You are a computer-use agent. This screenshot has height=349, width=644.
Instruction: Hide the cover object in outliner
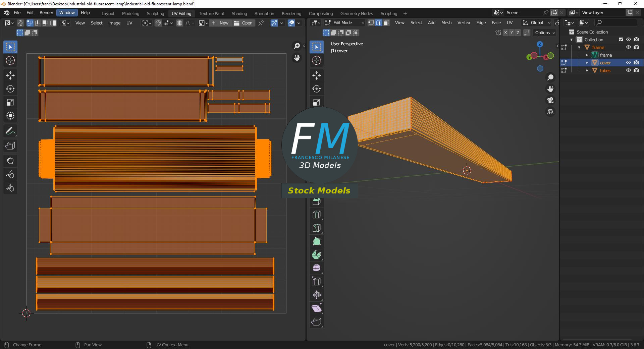tap(629, 63)
